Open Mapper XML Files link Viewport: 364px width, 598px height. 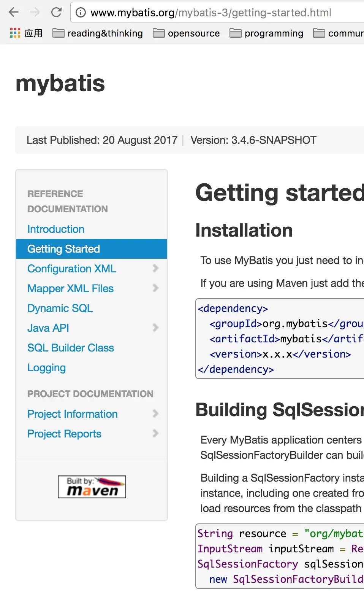[x=70, y=288]
